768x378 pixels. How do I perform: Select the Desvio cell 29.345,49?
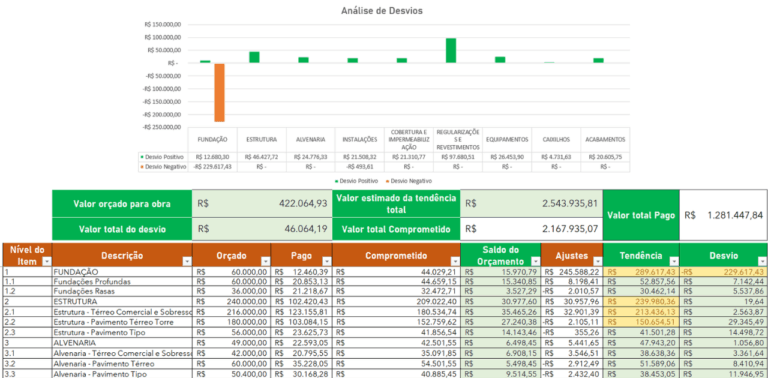click(x=723, y=322)
